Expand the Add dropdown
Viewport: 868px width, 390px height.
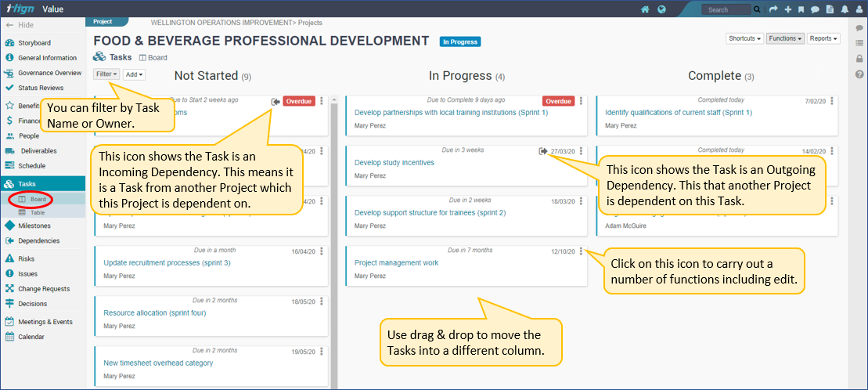pyautogui.click(x=134, y=74)
